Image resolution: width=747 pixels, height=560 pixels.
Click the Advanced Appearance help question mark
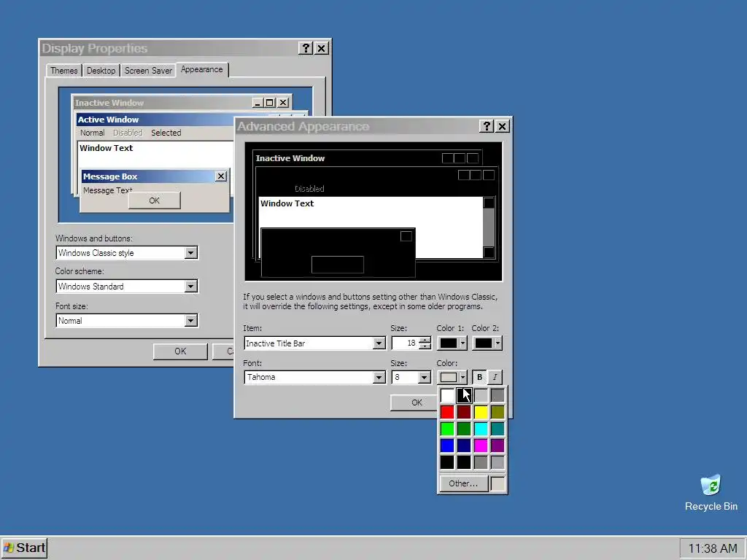[487, 126]
